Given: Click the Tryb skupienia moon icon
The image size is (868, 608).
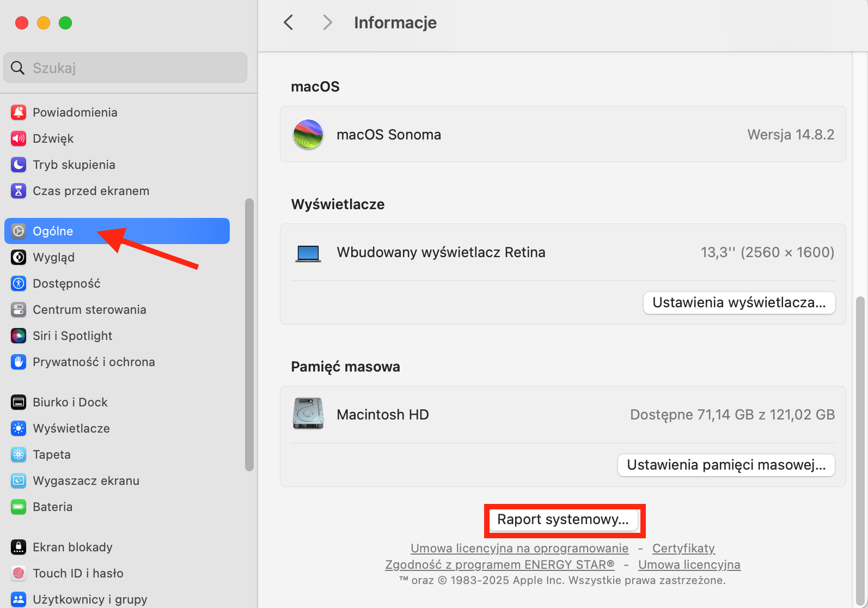Looking at the screenshot, I should click(19, 165).
